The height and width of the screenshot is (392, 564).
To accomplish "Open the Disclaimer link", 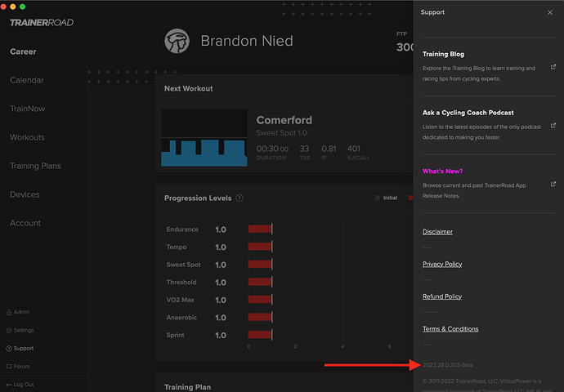I will [437, 232].
